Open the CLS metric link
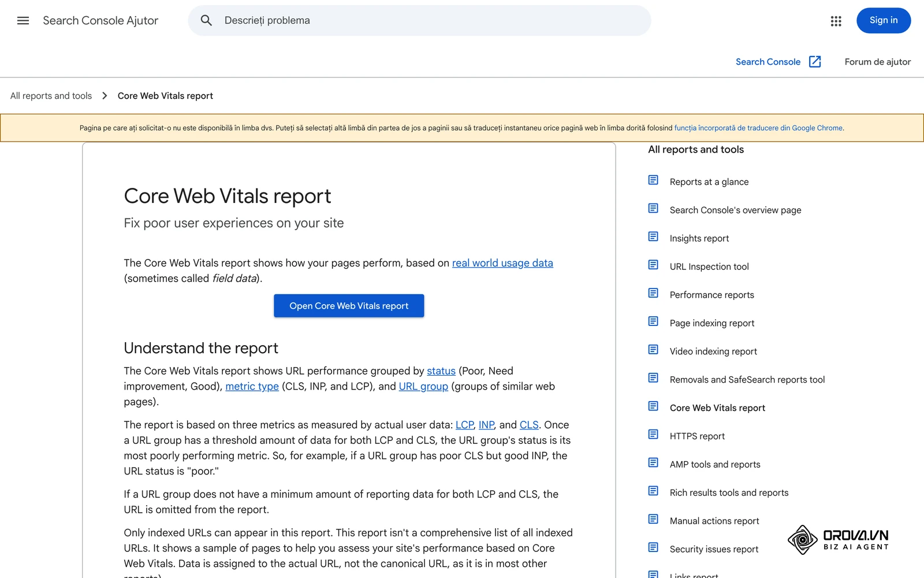The width and height of the screenshot is (924, 578). coord(529,425)
